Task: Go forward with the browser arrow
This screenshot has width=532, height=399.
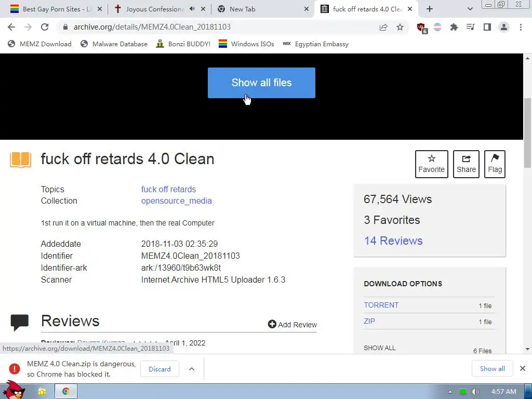Action: (28, 27)
